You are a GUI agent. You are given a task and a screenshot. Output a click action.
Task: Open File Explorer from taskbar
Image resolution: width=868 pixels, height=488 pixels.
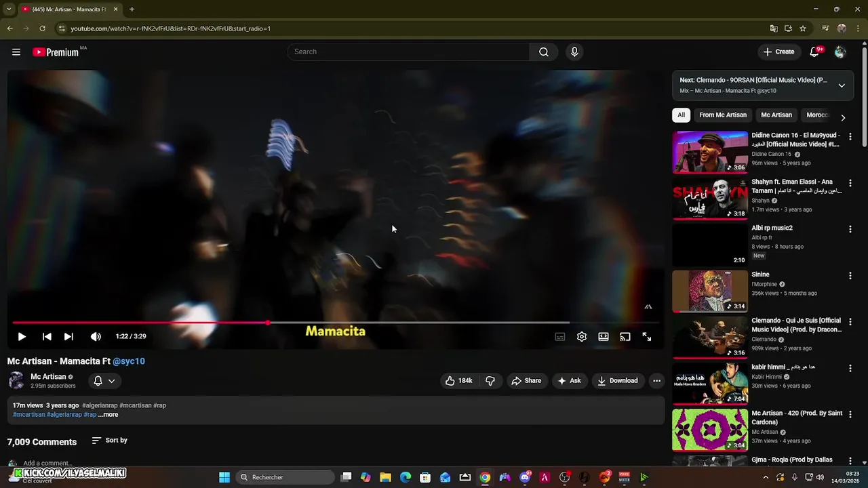tap(385, 477)
